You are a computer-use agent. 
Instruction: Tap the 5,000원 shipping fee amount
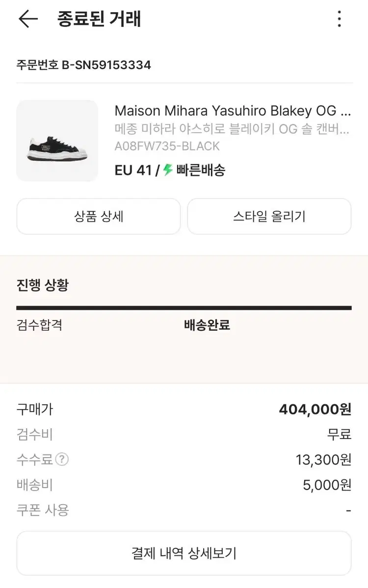coord(327,485)
